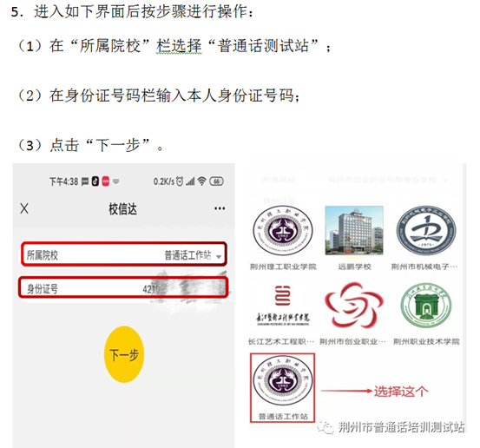Click the battery indicator in status bar
The image size is (480, 448).
tap(216, 181)
